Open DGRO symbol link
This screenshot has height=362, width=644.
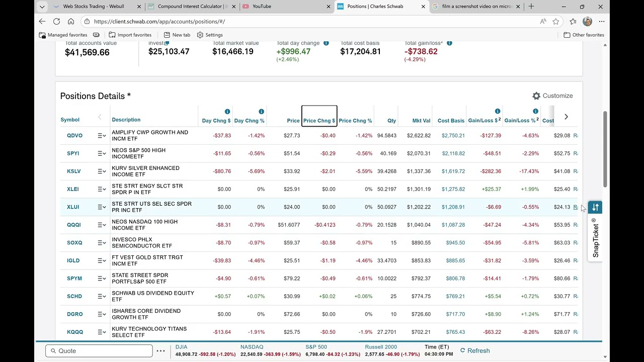click(x=74, y=314)
